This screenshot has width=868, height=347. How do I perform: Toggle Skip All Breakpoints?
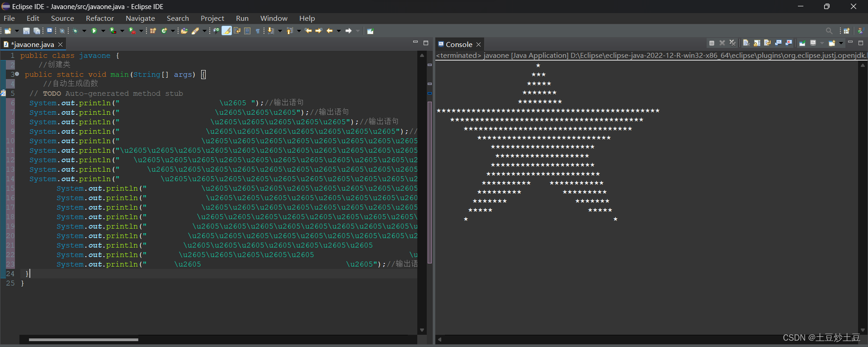pyautogui.click(x=62, y=31)
